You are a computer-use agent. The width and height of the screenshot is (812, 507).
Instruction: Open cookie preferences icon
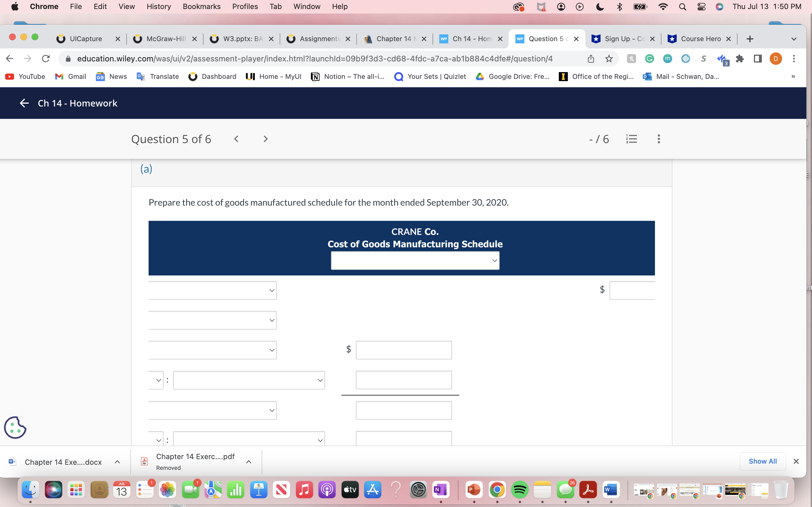coord(15,428)
